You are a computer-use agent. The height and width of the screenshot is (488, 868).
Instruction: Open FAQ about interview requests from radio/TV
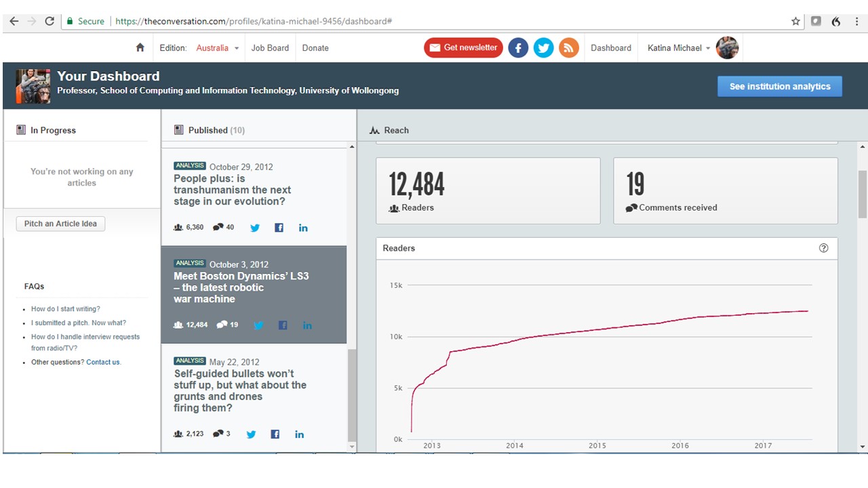[x=85, y=342]
